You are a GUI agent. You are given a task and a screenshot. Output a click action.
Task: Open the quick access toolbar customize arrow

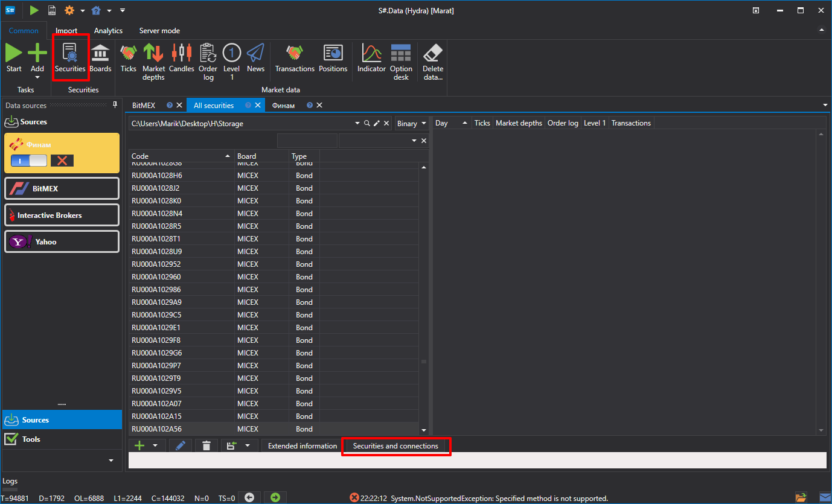click(x=123, y=10)
